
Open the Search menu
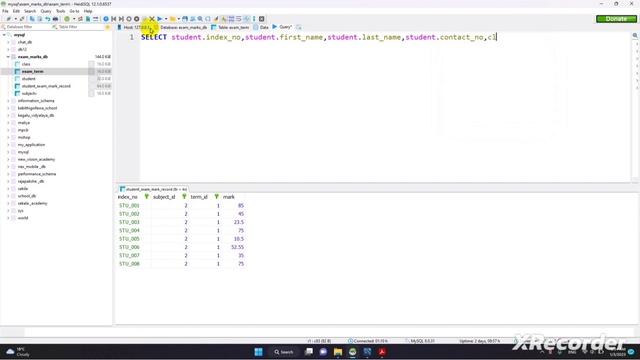pyautogui.click(x=30, y=11)
